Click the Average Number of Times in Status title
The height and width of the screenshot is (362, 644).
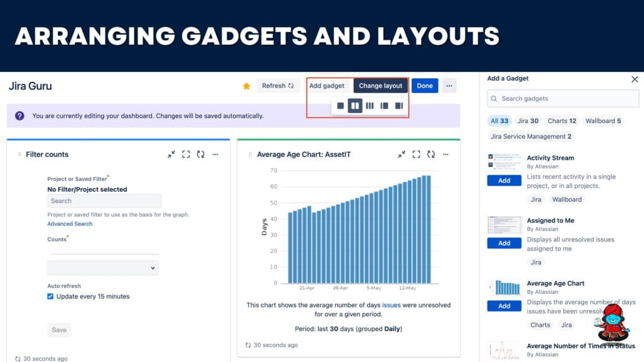(581, 346)
